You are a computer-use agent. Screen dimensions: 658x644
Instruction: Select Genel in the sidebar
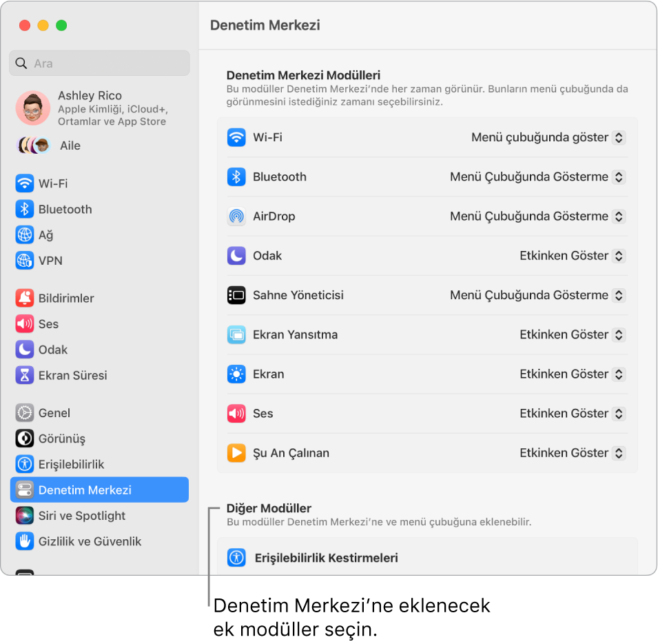[54, 413]
